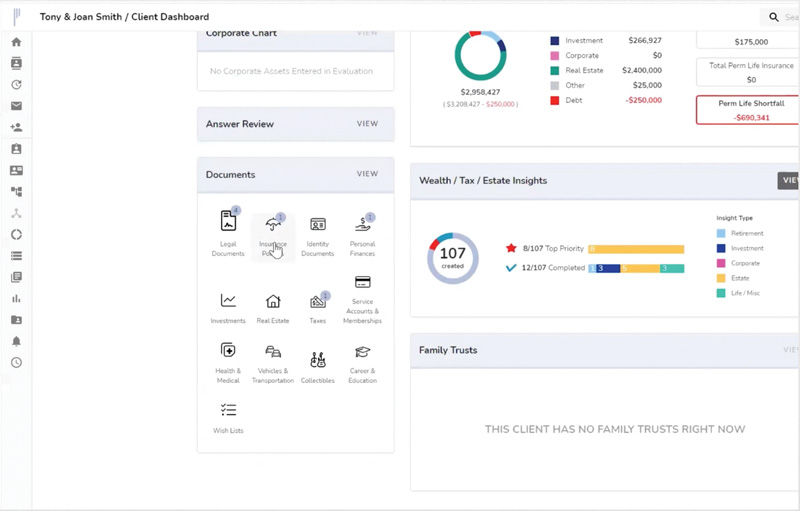
Task: Click the donut chart sidebar icon
Action: (x=16, y=235)
